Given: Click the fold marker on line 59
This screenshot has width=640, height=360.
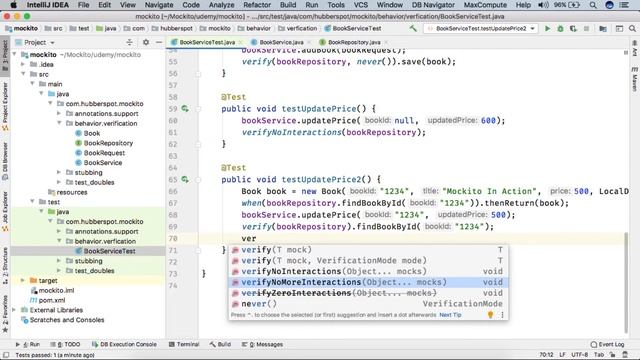Looking at the screenshot, I should point(198,109).
